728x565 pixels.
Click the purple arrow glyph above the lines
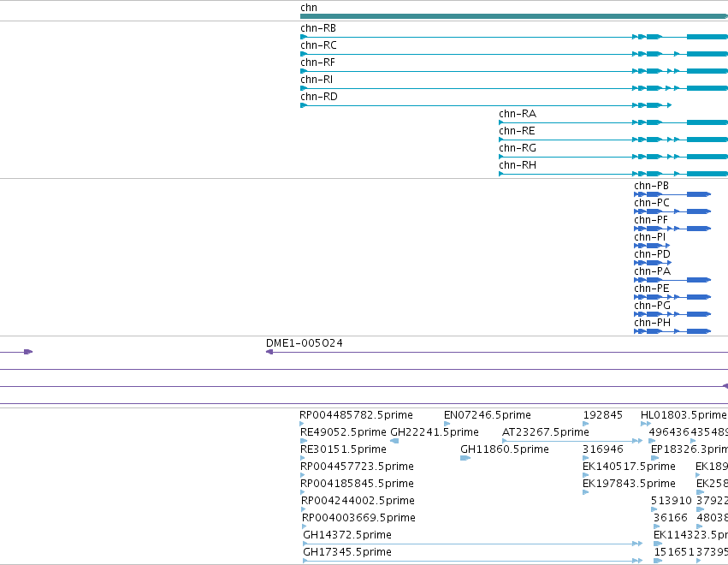pyautogui.click(x=28, y=352)
